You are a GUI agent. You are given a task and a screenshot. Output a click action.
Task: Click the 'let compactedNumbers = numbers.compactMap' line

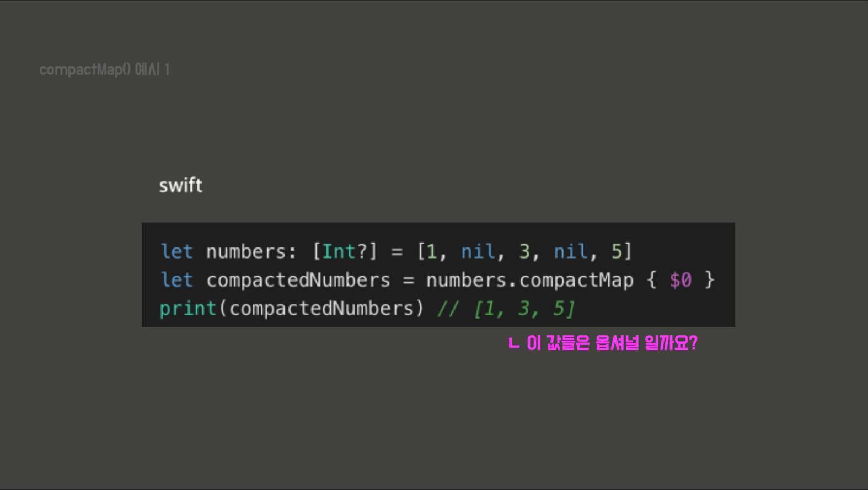pyautogui.click(x=437, y=280)
